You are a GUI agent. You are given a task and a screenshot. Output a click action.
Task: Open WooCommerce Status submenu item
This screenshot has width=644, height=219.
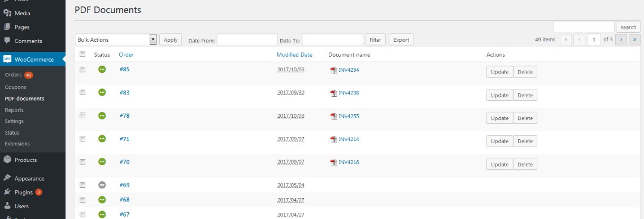[x=12, y=133]
